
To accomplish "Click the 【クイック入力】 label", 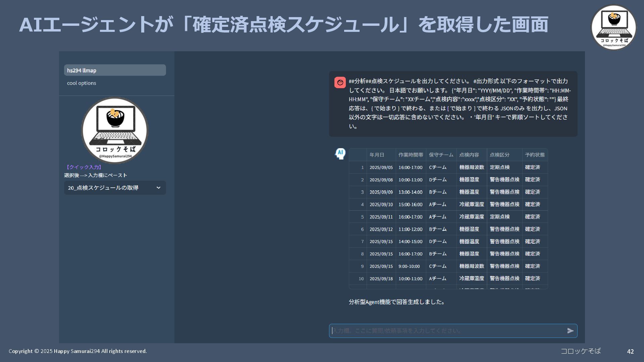I will point(83,167).
